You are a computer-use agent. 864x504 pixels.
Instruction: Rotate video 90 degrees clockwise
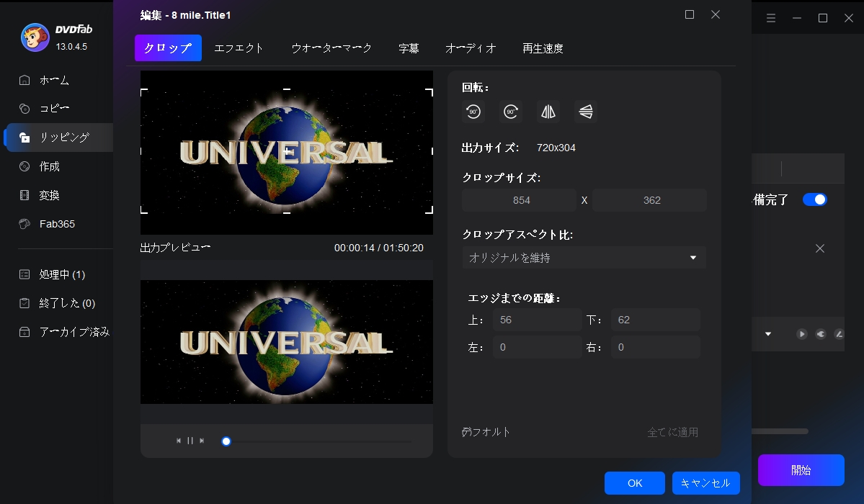point(511,112)
